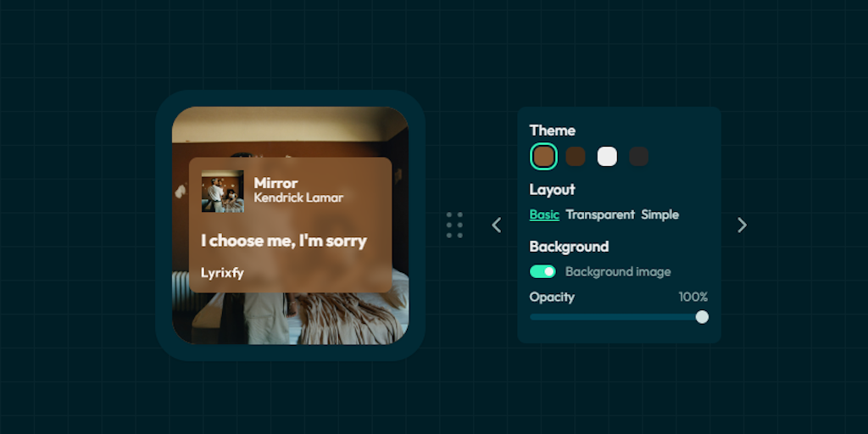Screen dimensions: 868x434
Task: Choose the dark brown theme swatch
Action: [x=576, y=157]
